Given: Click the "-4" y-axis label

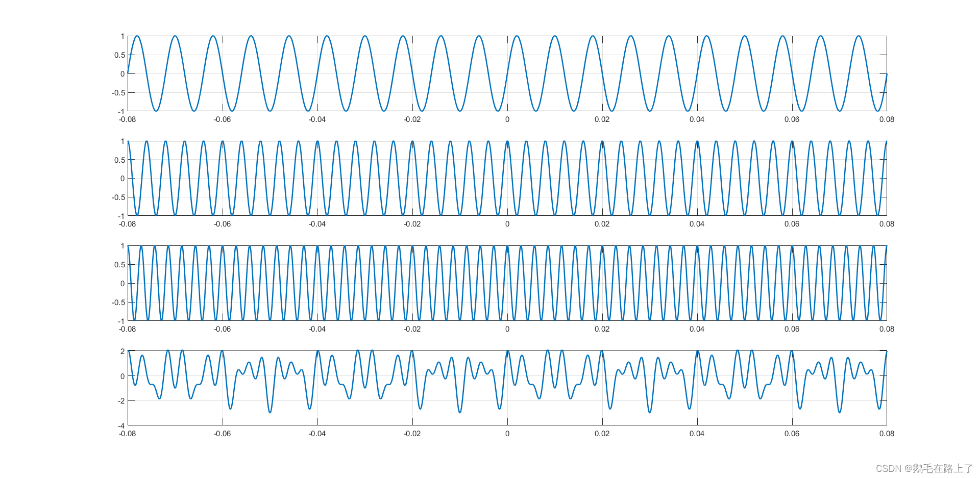Looking at the screenshot, I should coord(121,425).
